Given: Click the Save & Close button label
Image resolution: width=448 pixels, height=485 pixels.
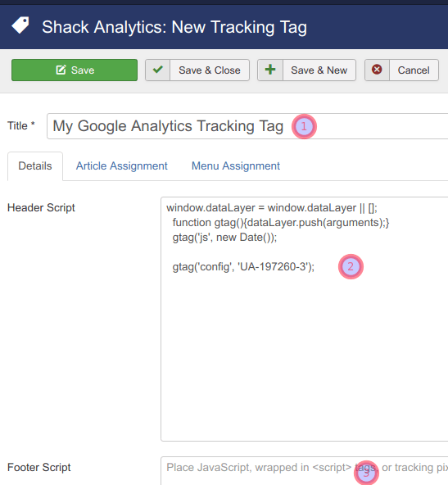Looking at the screenshot, I should point(210,70).
